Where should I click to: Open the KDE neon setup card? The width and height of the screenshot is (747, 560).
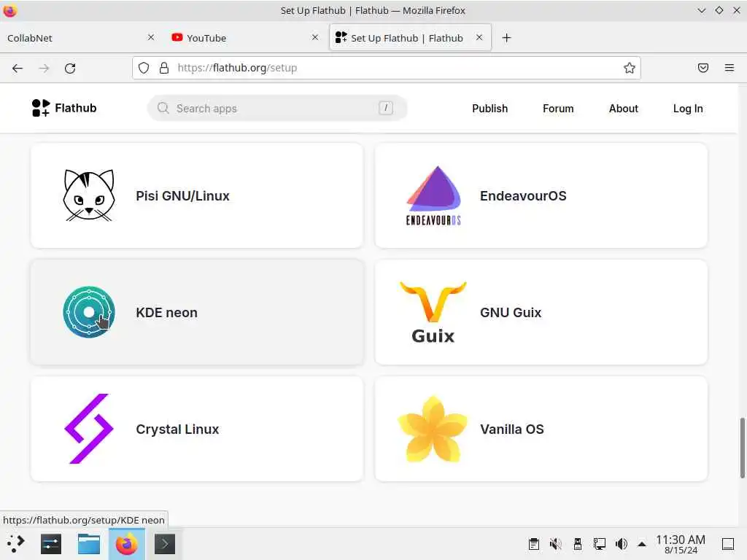click(x=197, y=312)
